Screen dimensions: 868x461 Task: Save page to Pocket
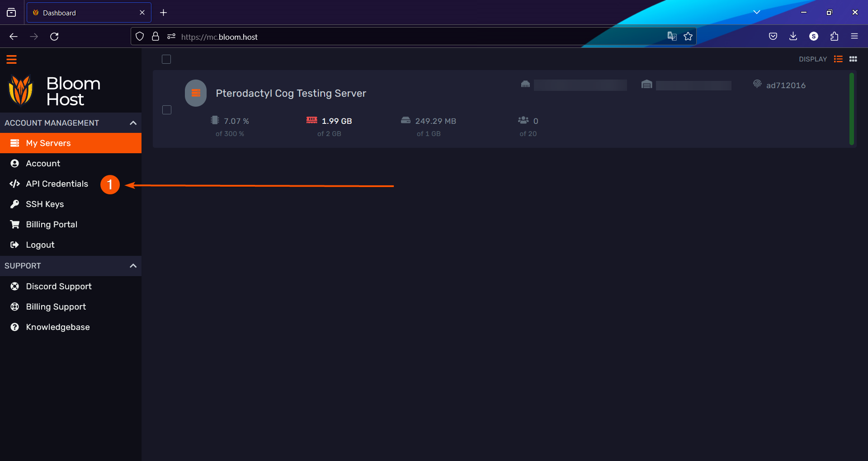click(773, 37)
